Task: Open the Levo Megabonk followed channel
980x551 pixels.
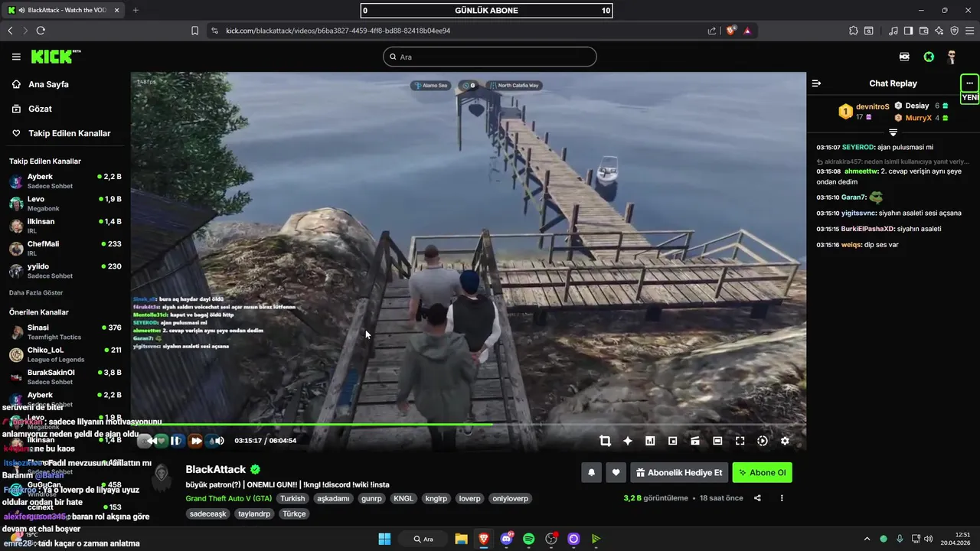Action: [x=65, y=203]
